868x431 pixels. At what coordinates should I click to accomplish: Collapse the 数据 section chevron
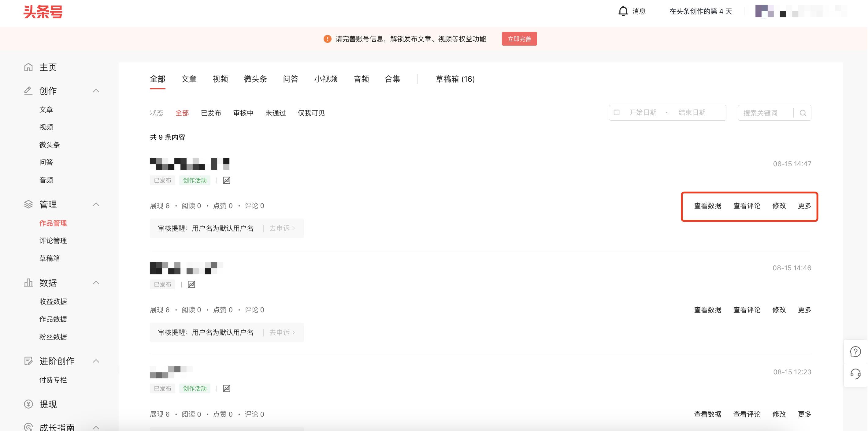(96, 283)
